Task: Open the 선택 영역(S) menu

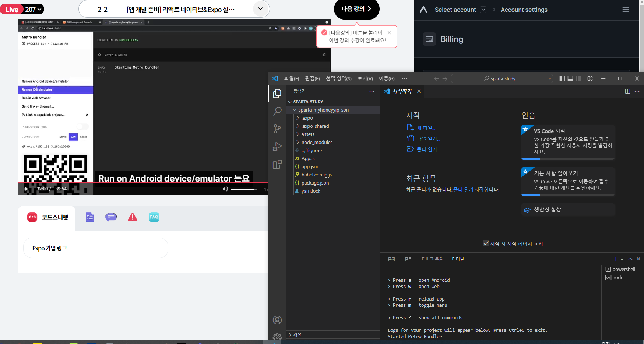Action: [x=338, y=78]
